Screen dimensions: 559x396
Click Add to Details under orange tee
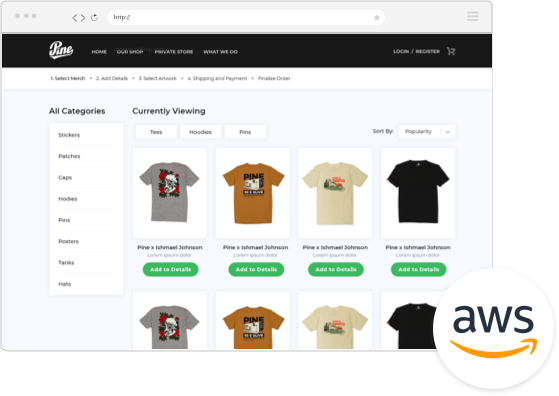pos(256,269)
